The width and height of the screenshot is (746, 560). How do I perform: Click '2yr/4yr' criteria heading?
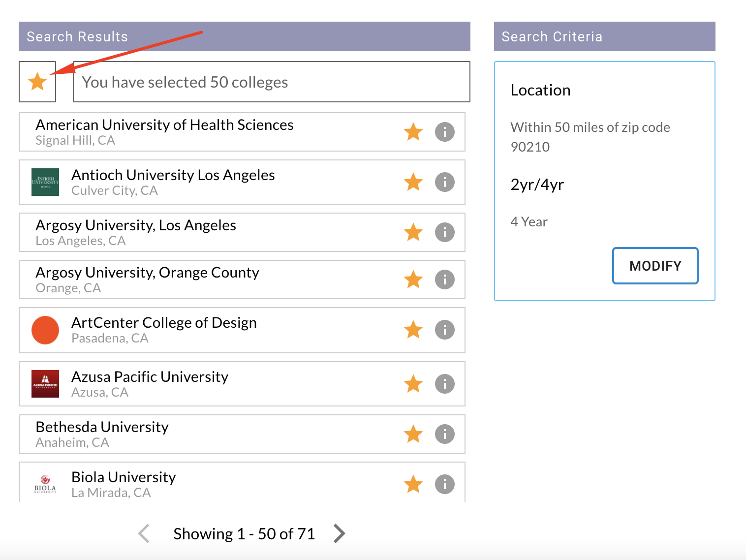537,185
